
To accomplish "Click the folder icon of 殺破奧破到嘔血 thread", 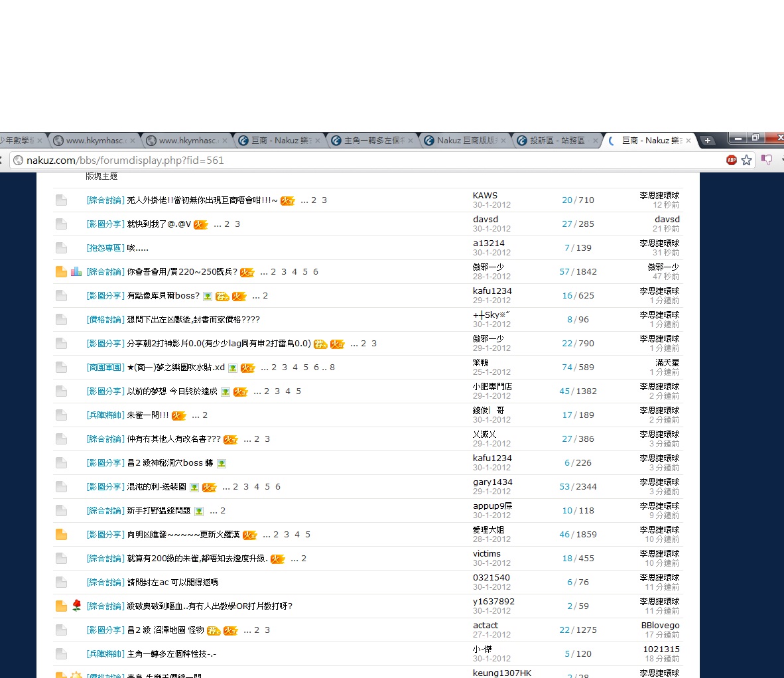I will coord(61,606).
